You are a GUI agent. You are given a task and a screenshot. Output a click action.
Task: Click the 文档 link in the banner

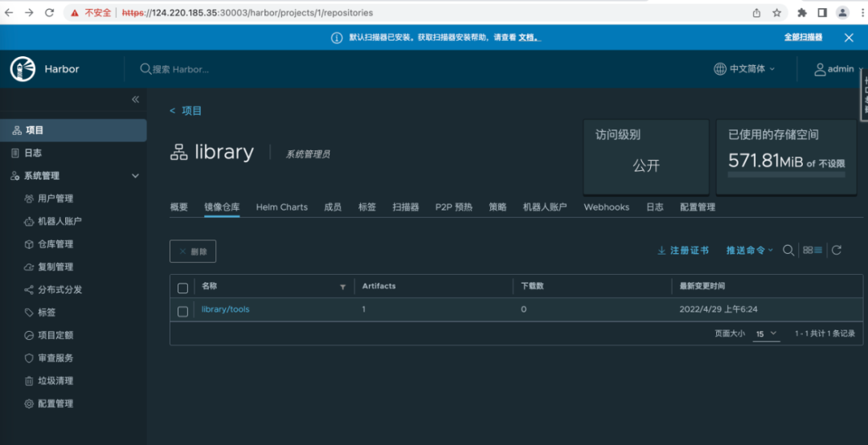click(x=529, y=38)
